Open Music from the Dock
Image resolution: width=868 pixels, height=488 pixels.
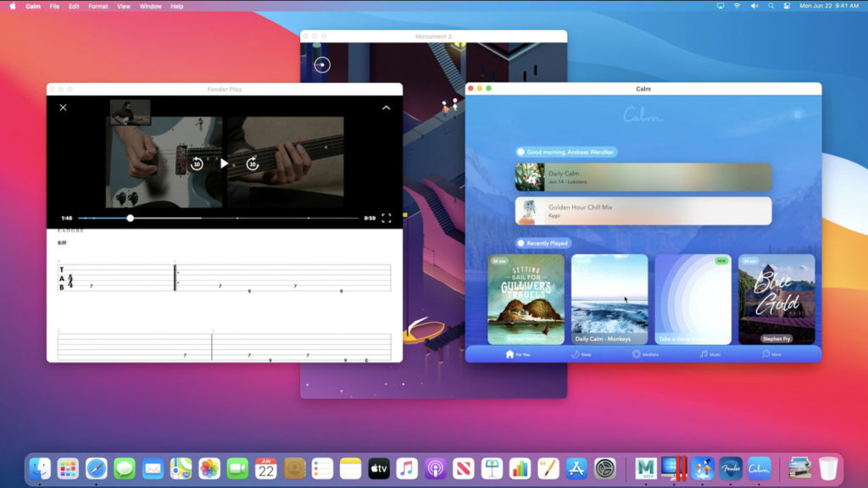(x=407, y=469)
